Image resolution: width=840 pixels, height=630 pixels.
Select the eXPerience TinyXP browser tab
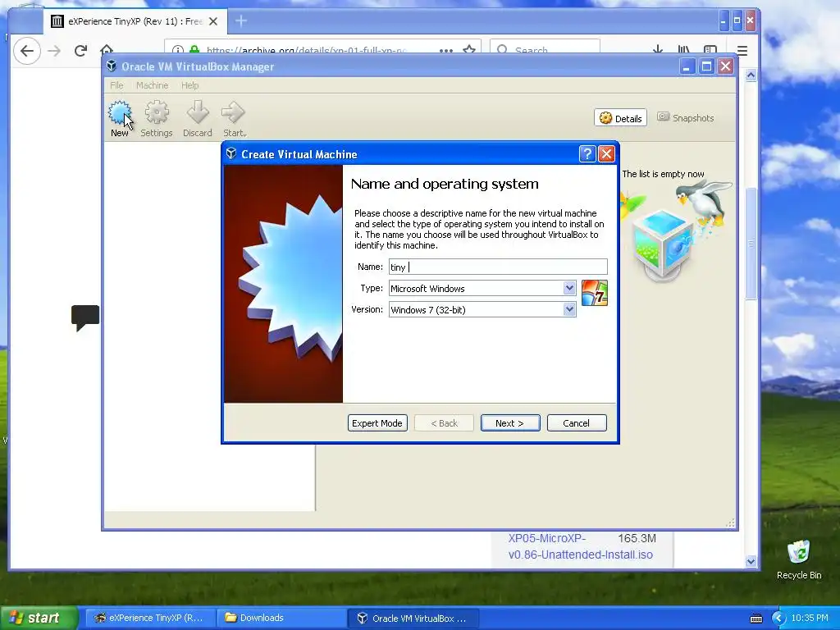click(x=135, y=21)
